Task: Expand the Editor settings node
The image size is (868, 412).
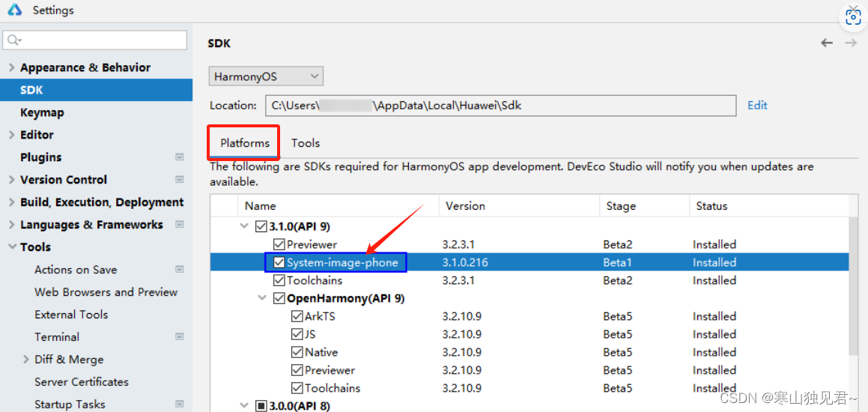Action: pyautogui.click(x=12, y=135)
